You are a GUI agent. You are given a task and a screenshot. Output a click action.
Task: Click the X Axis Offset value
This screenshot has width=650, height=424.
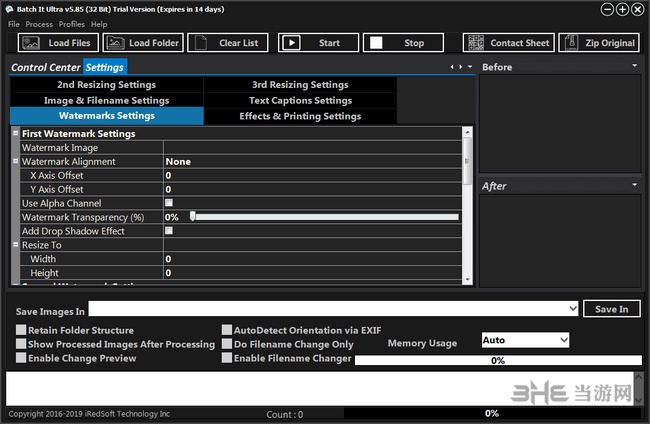point(313,175)
